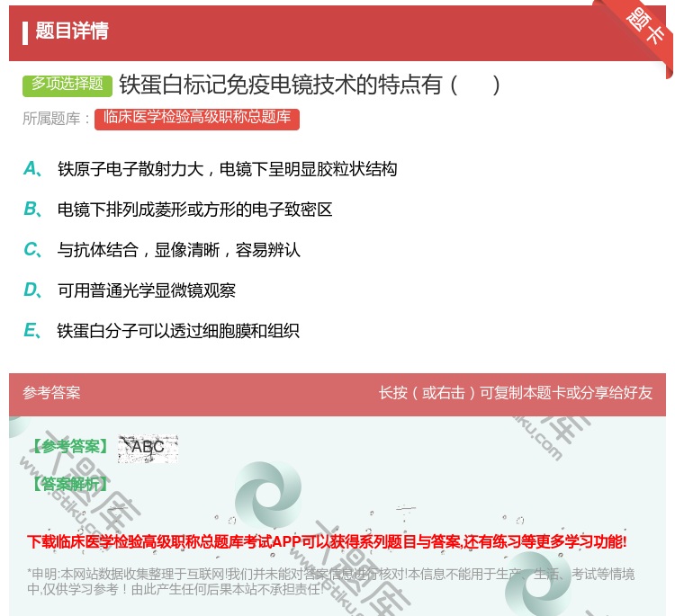This screenshot has width=675, height=616.
Task: Click the 题目详情 header title
Action: 72,31
